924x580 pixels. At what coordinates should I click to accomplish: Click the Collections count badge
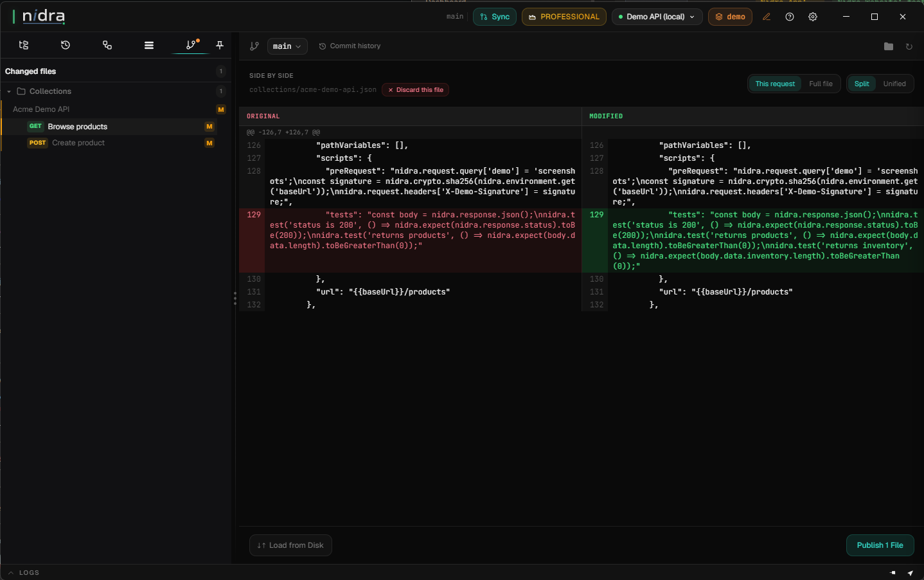(221, 91)
